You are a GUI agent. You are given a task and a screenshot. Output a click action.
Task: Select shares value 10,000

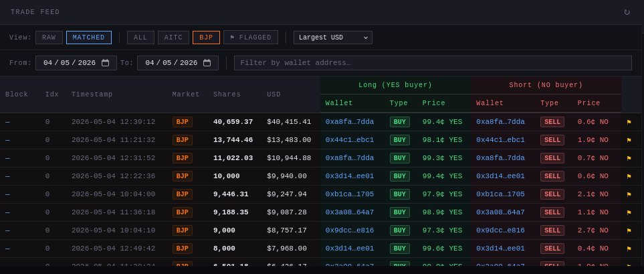226,176
